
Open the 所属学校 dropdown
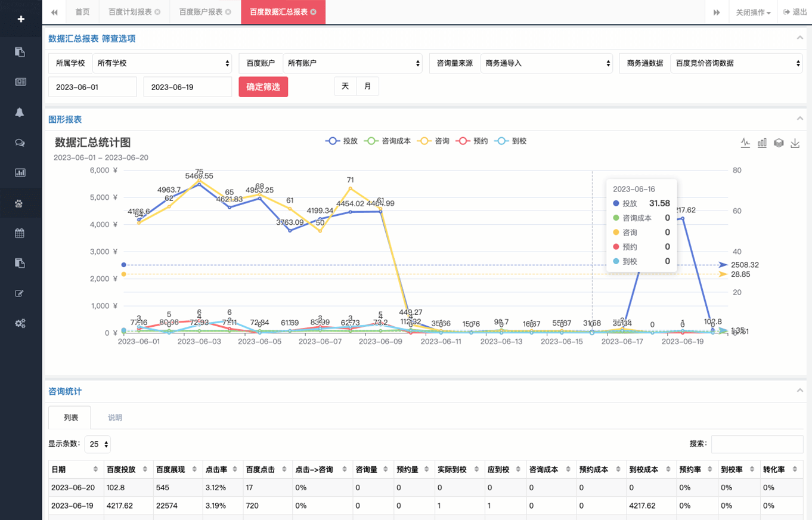tap(162, 63)
